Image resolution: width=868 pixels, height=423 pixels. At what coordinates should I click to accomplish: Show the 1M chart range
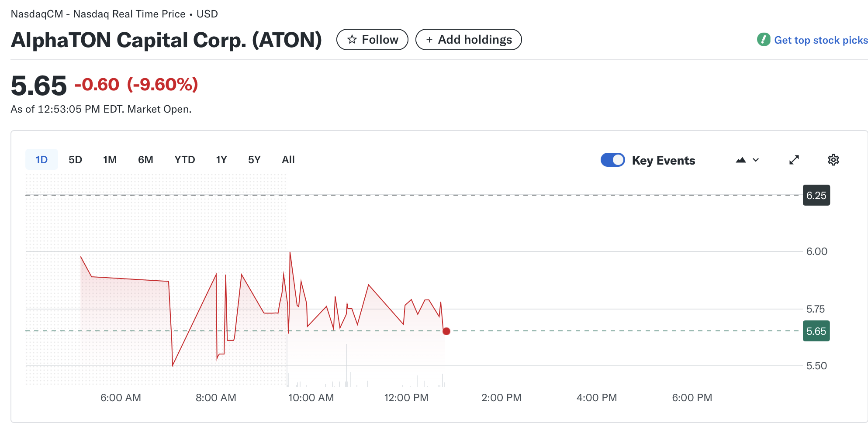tap(110, 160)
